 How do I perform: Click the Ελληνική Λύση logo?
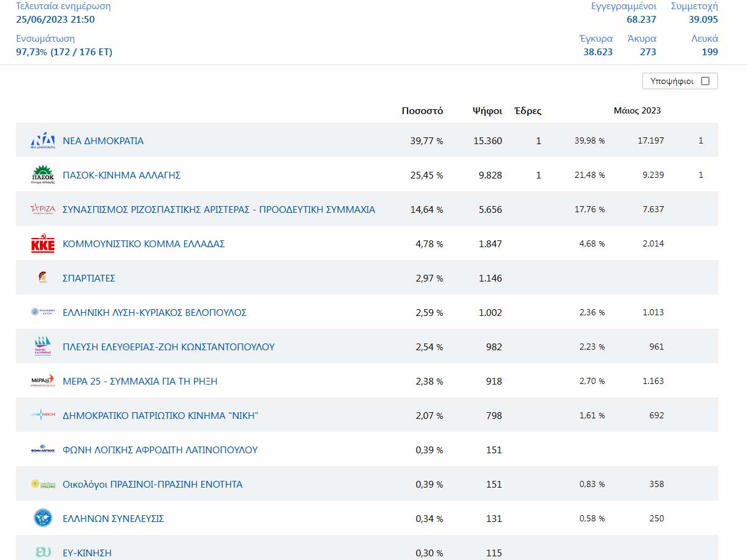43,312
